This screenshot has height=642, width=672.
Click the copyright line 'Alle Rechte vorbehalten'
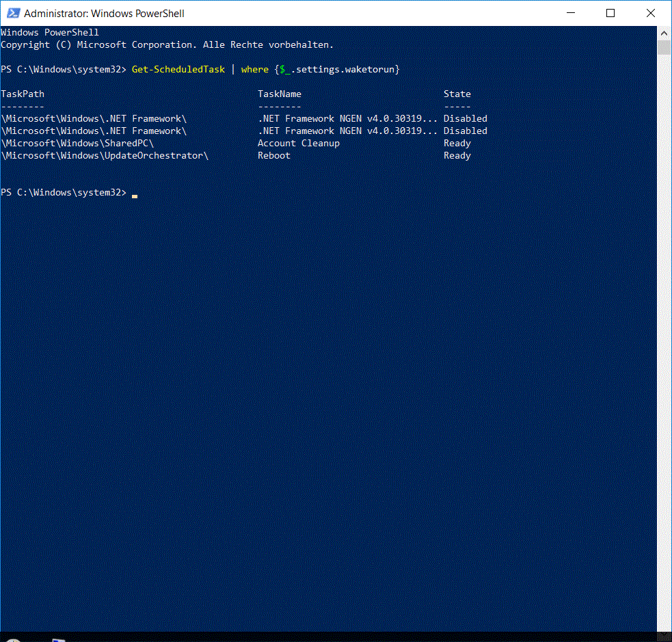268,44
